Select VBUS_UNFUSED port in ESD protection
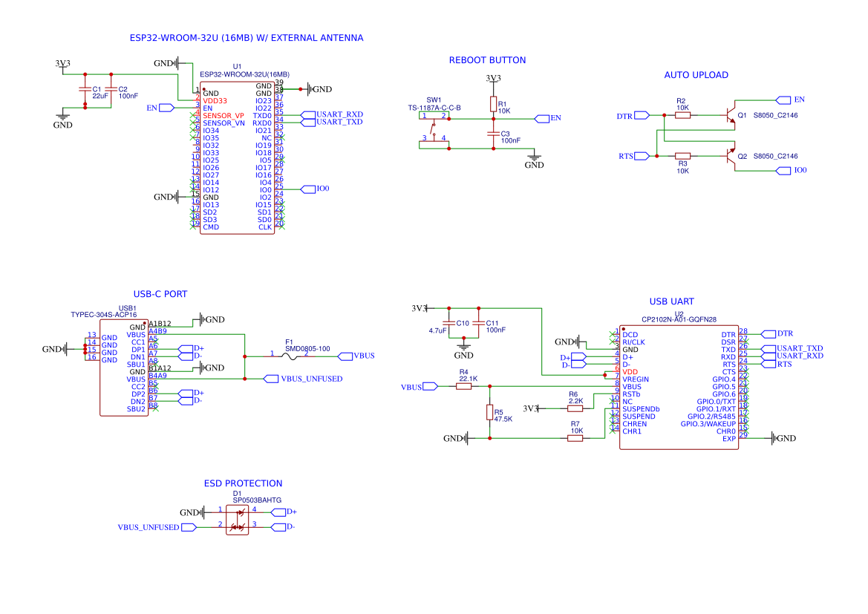 157,527
